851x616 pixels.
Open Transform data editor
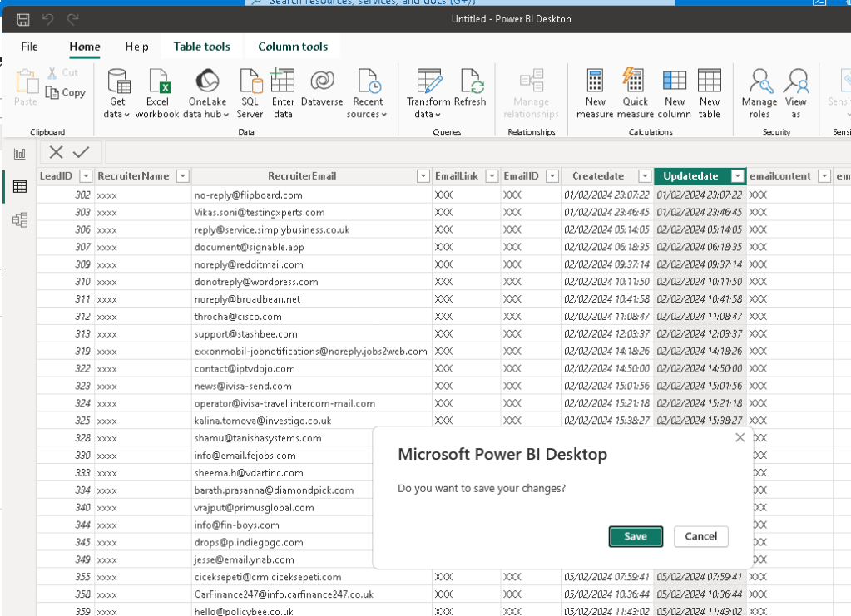[x=428, y=93]
